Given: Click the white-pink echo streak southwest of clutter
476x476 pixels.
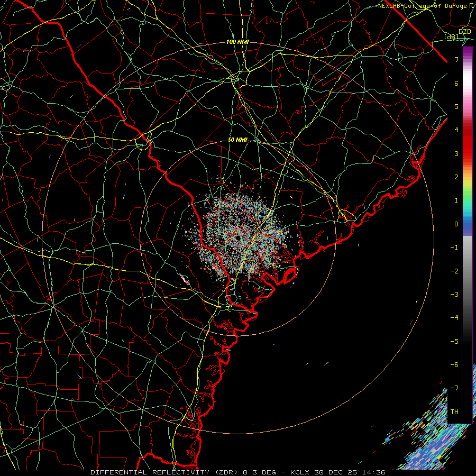Looking at the screenshot, I should (184, 279).
